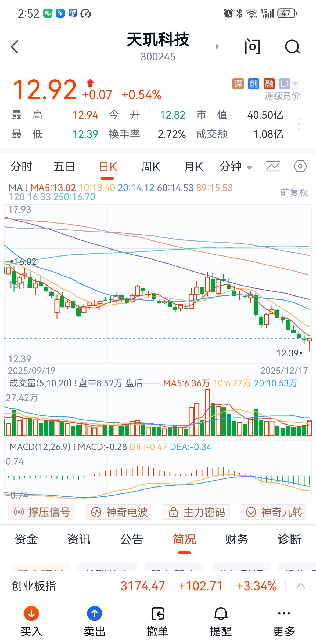
Task: Tap the battery 47 status indicator
Action: pos(287,13)
